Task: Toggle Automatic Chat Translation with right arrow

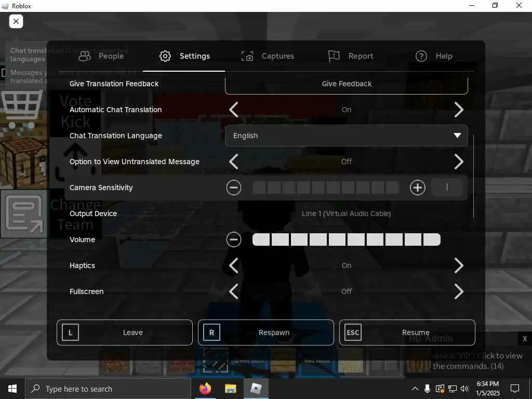Action: click(458, 110)
